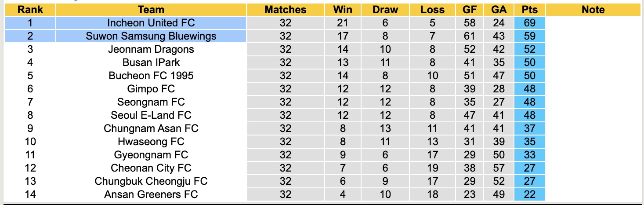644x205 pixels.
Task: Click on Busan IPark in the table
Action: pyautogui.click(x=151, y=62)
